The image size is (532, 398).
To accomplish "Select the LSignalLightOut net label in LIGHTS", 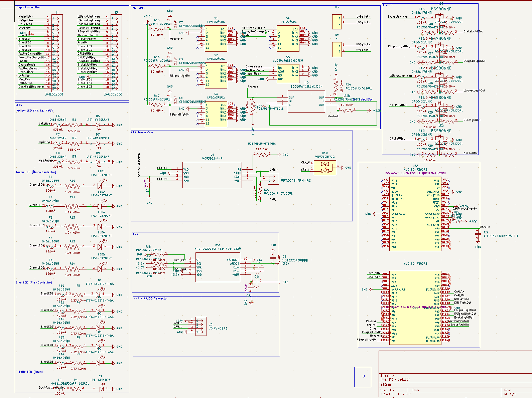I will pos(475,90).
